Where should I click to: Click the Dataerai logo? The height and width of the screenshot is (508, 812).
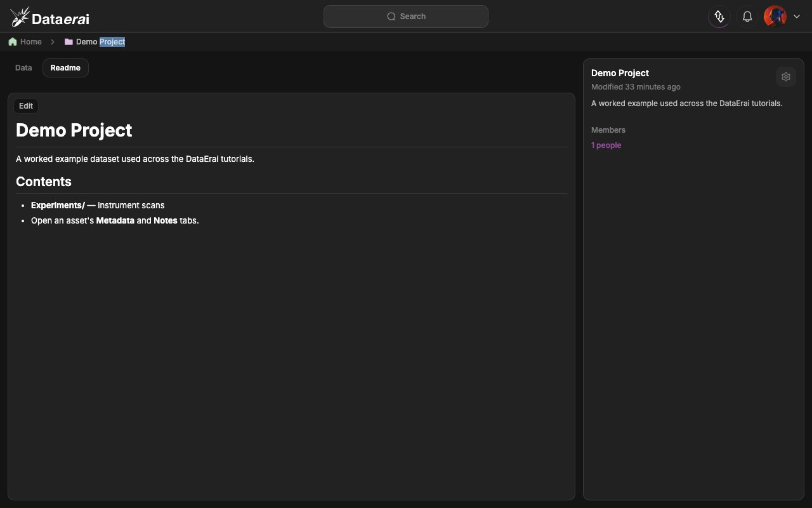click(x=49, y=17)
